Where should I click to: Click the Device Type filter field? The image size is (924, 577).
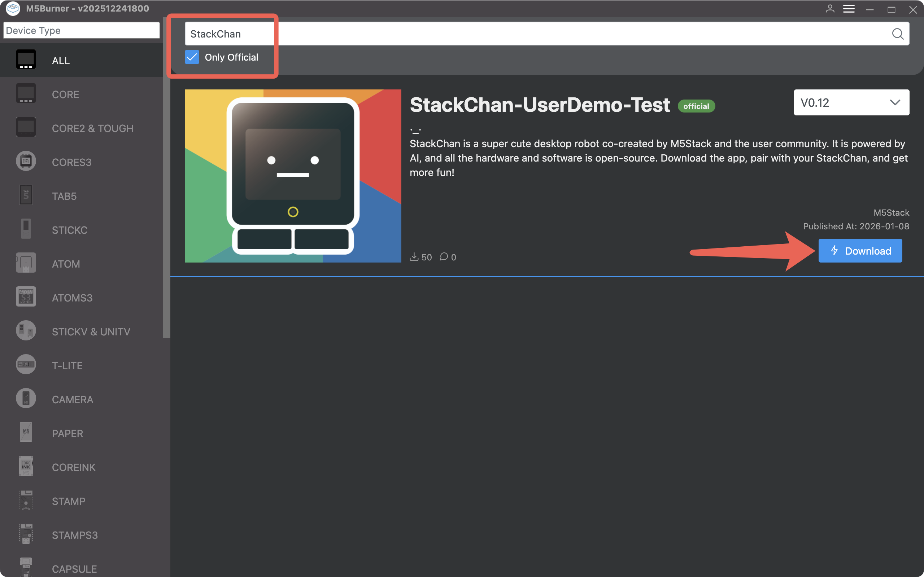(x=81, y=31)
